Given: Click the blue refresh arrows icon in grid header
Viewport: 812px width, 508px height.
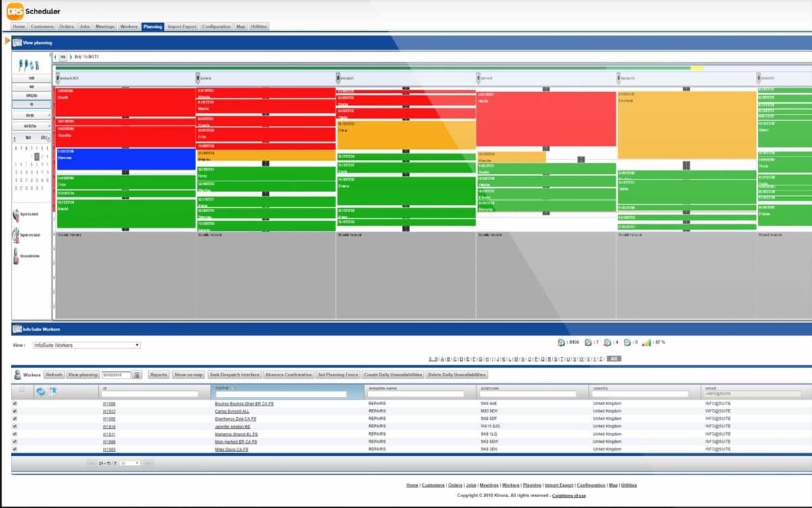Looking at the screenshot, I should (x=41, y=391).
